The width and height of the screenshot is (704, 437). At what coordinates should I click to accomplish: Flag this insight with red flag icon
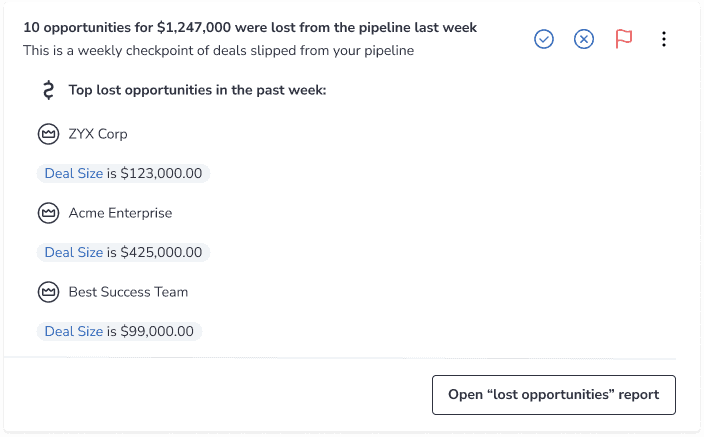click(x=624, y=39)
